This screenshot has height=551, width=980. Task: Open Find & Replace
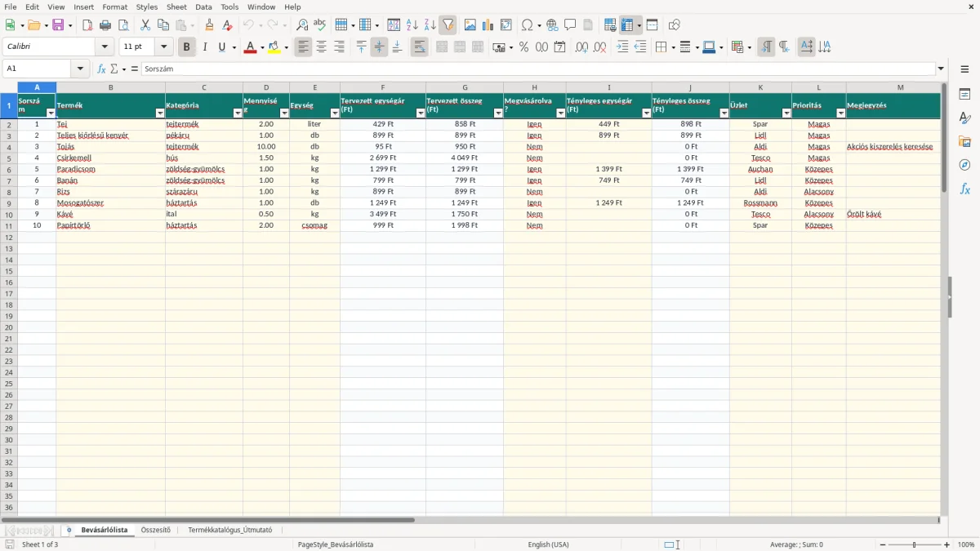pos(302,25)
